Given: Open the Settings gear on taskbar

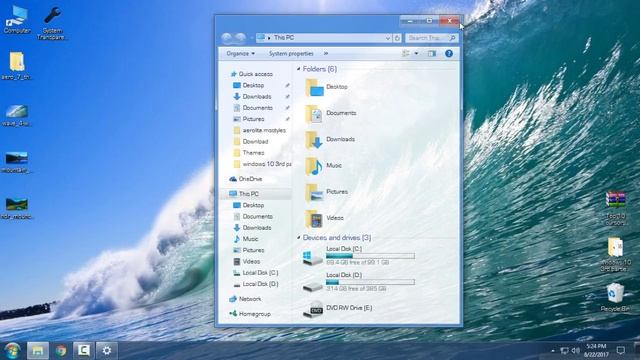Looking at the screenshot, I should pyautogui.click(x=107, y=351).
